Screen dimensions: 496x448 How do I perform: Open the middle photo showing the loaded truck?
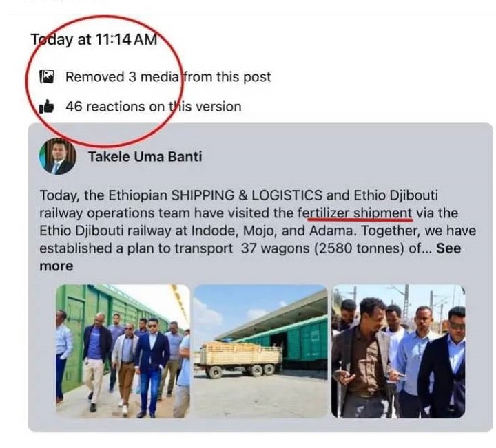(x=260, y=351)
